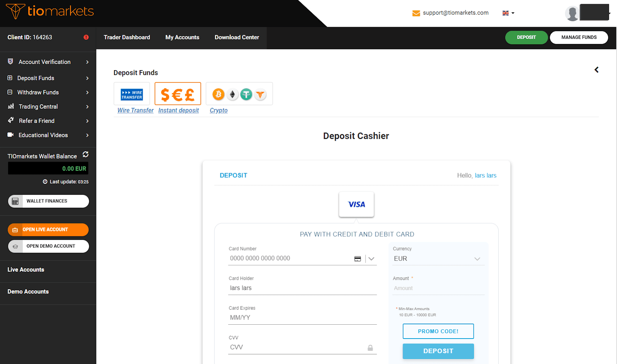Open the language flag dropdown
Screen dimensions: 617x364
508,13
